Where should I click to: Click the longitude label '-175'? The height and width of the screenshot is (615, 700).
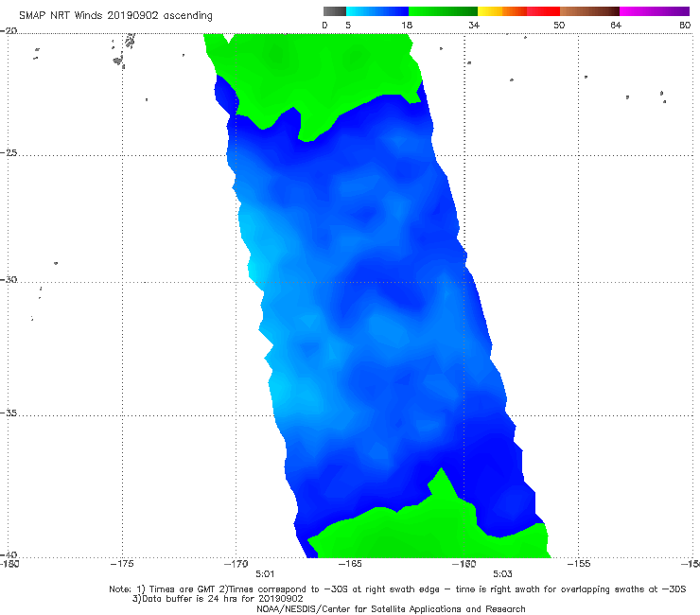(x=122, y=564)
